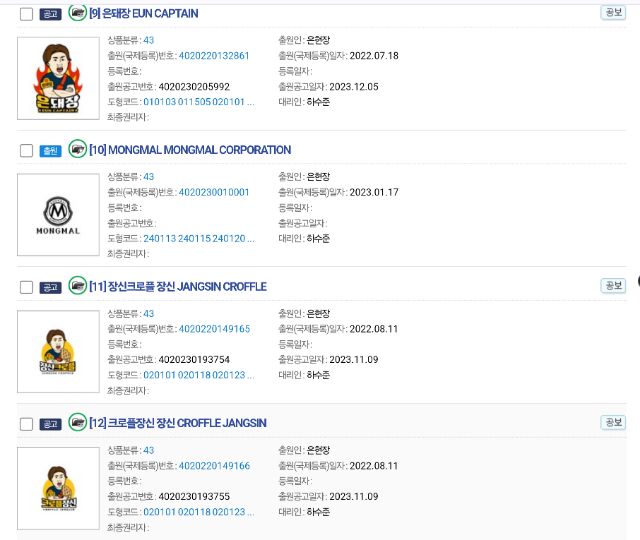Select application date 2022.07.18
The height and width of the screenshot is (540, 640).
point(374,56)
